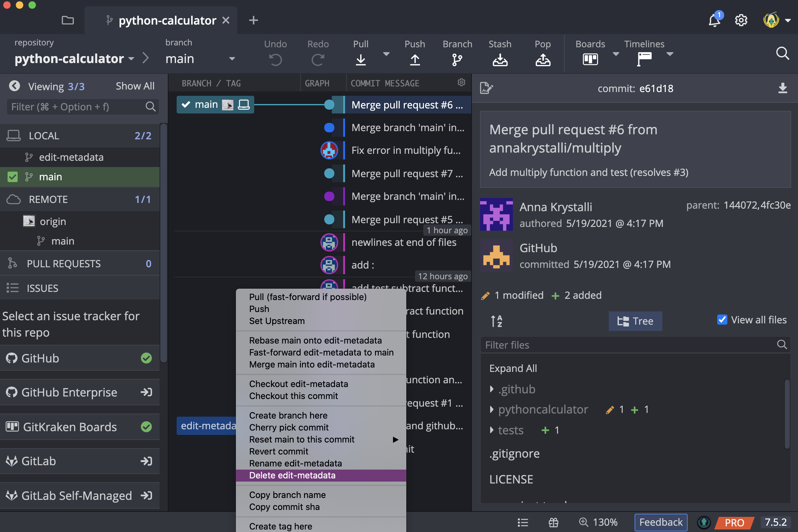Viewport: 798px width, 532px height.
Task: Open notifications bell
Action: [x=714, y=20]
